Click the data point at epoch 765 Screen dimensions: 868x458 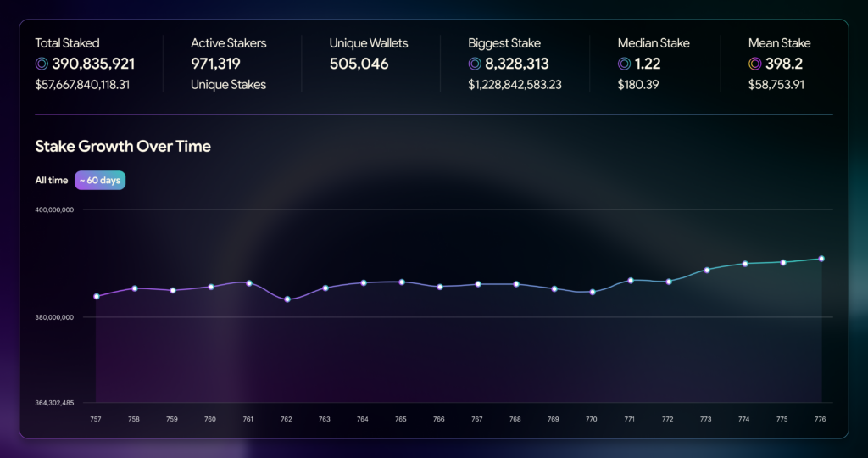click(x=402, y=282)
